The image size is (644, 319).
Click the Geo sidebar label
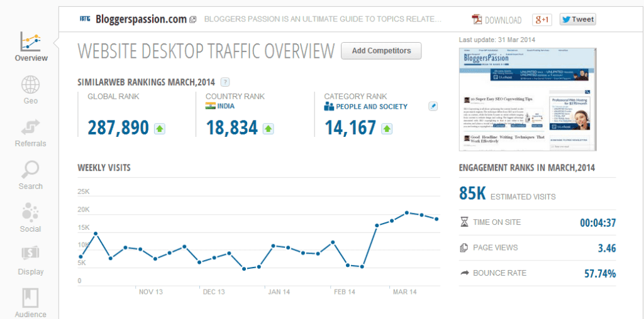pos(31,101)
